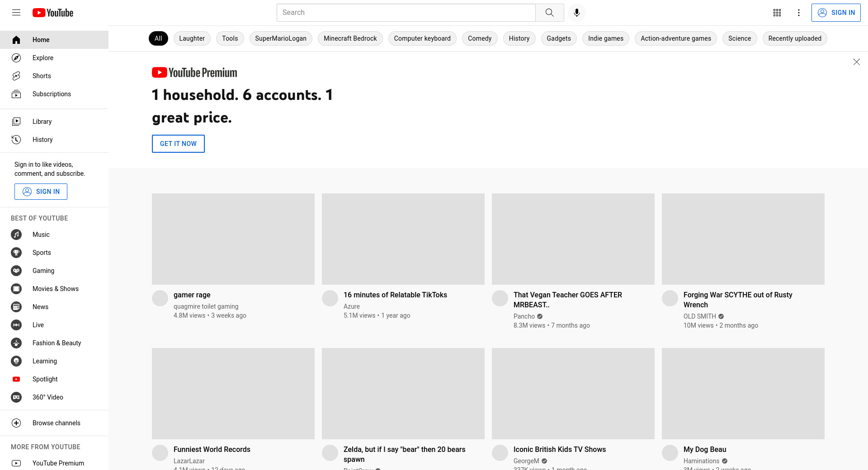Open the Iconic British Kids TV thumbnail

tap(573, 394)
